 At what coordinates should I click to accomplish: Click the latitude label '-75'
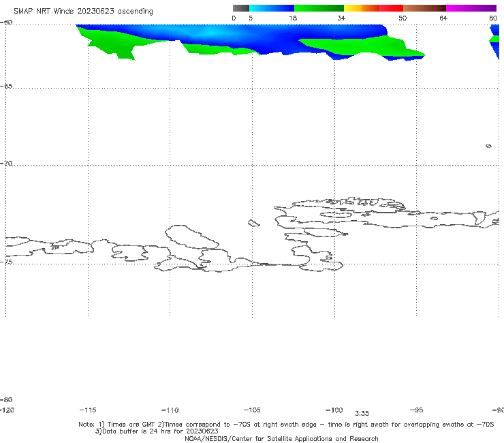click(x=6, y=262)
